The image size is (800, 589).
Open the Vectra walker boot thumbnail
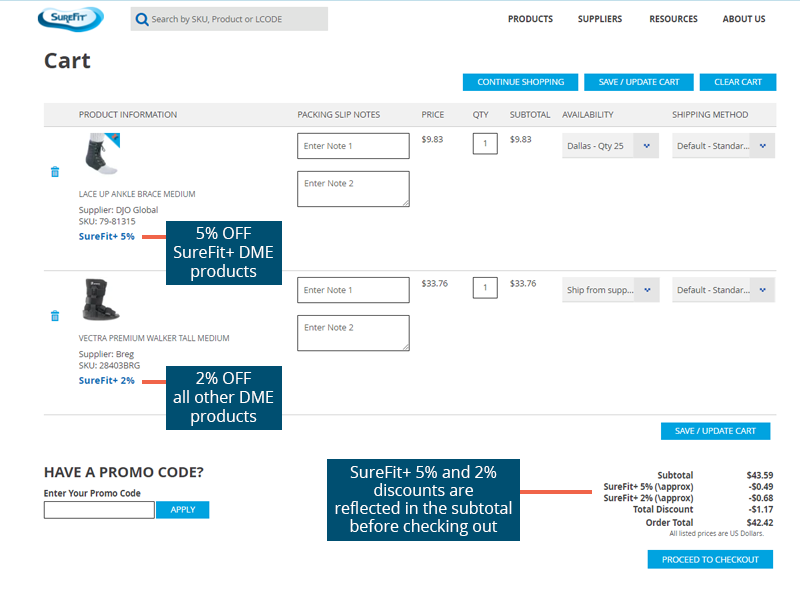[101, 299]
